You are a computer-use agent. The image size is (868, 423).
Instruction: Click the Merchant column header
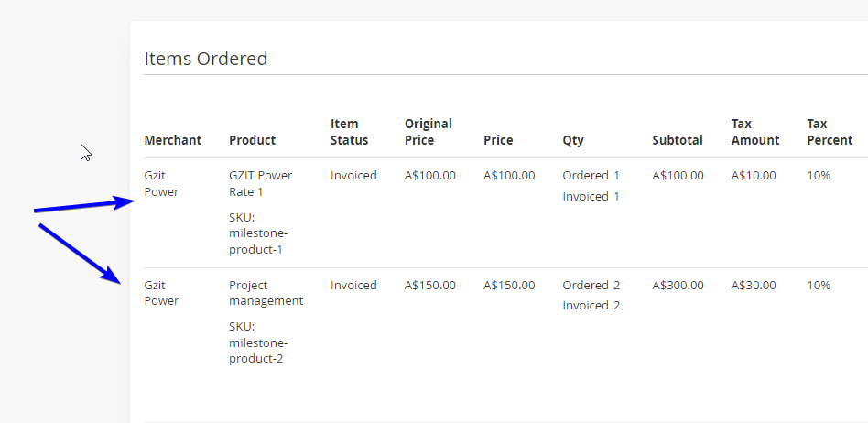click(x=173, y=140)
